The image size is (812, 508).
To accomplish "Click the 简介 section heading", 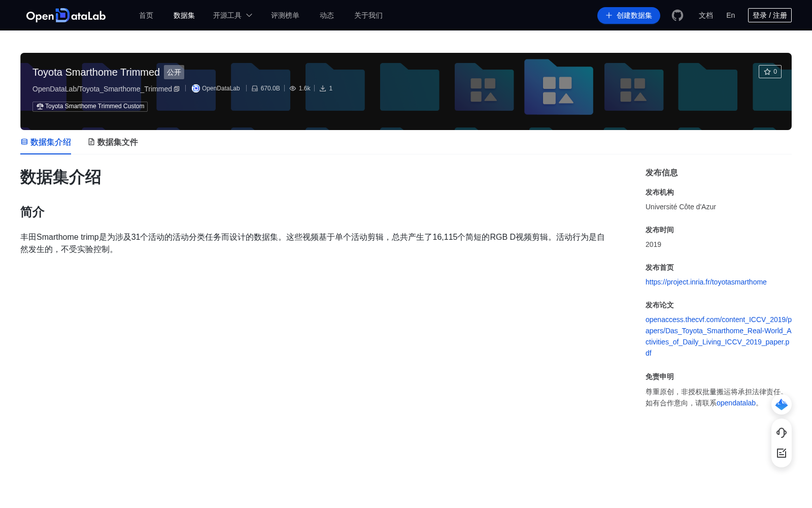I will coord(32,212).
